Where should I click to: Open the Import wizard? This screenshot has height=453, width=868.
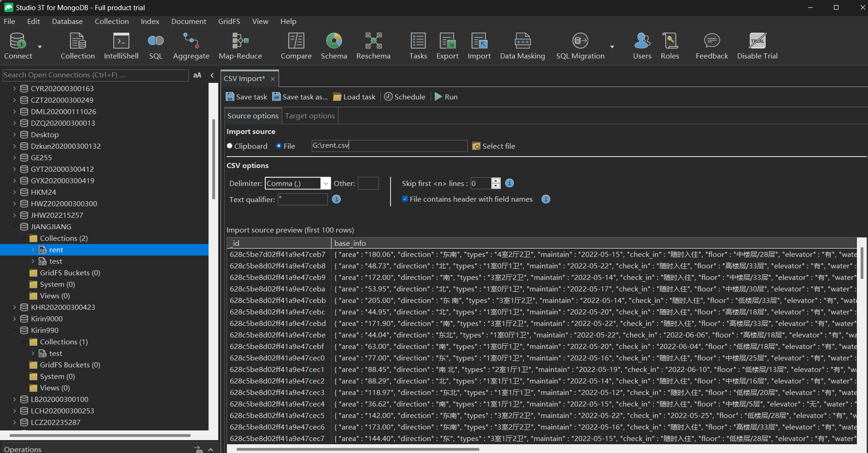(x=479, y=46)
